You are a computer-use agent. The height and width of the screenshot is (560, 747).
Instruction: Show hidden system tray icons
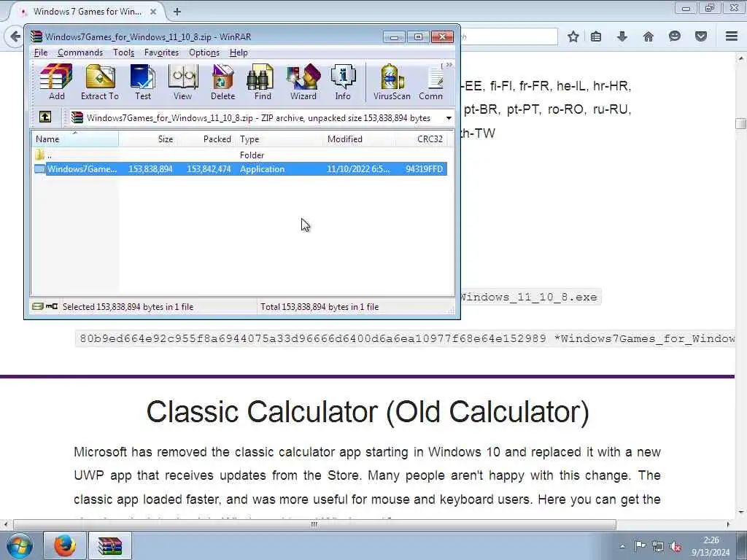622,546
